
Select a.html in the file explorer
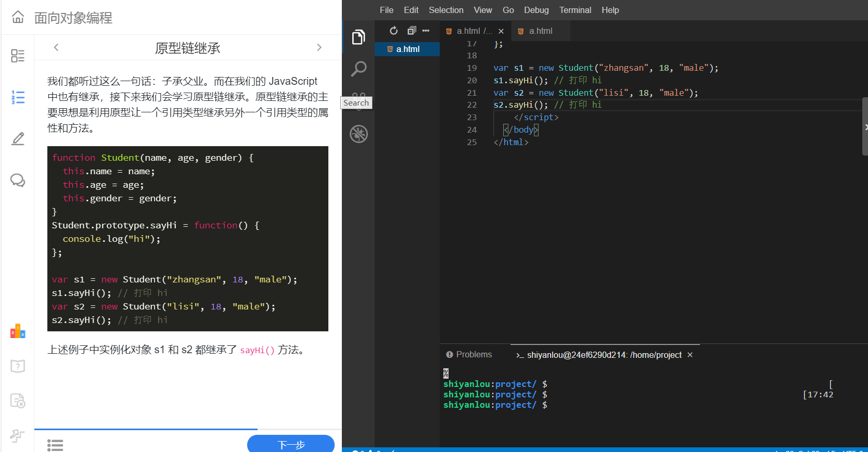407,49
